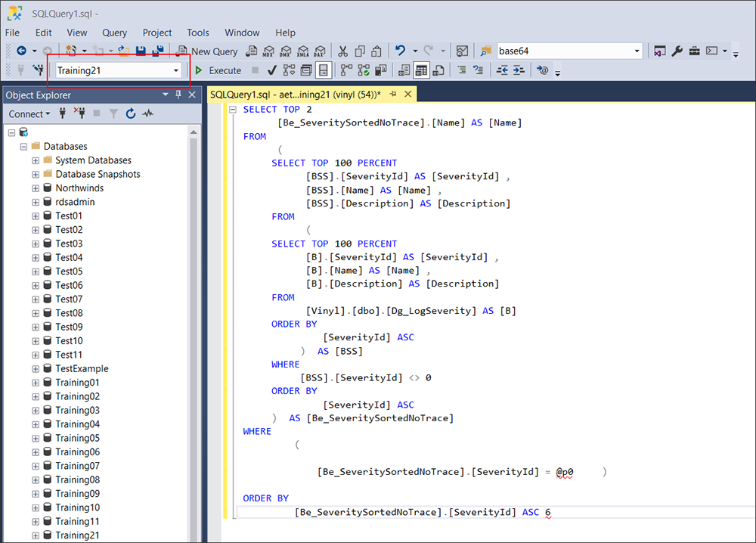This screenshot has height=543, width=756.
Task: Open Activity Monitor from Object Explorer toolbar
Action: [x=147, y=112]
